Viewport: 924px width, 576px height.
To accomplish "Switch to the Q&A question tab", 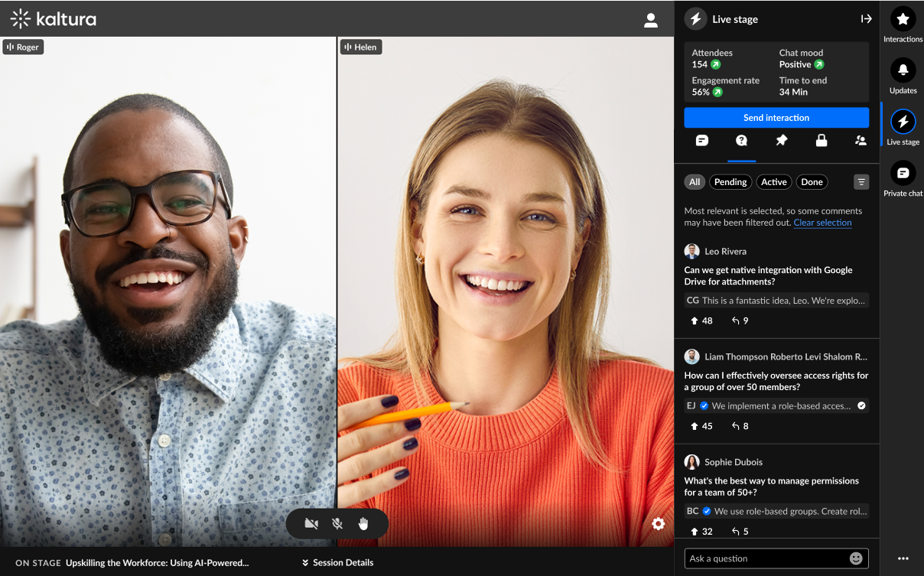I will [741, 141].
